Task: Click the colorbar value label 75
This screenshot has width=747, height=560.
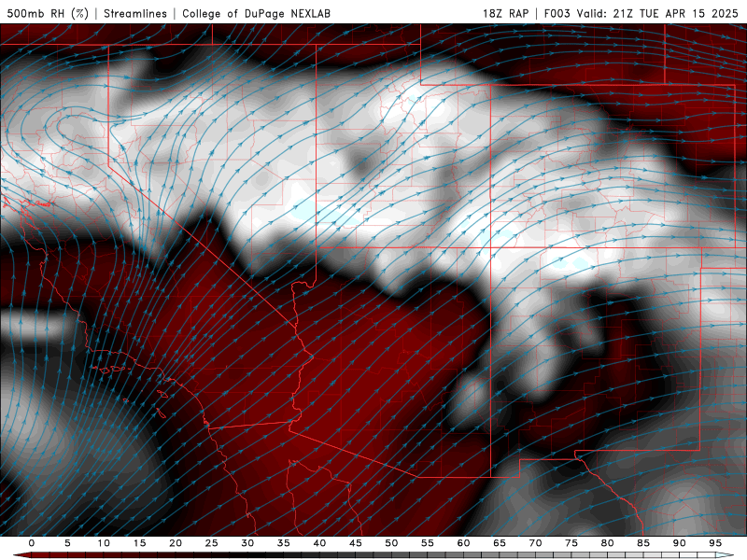Action: click(x=571, y=543)
